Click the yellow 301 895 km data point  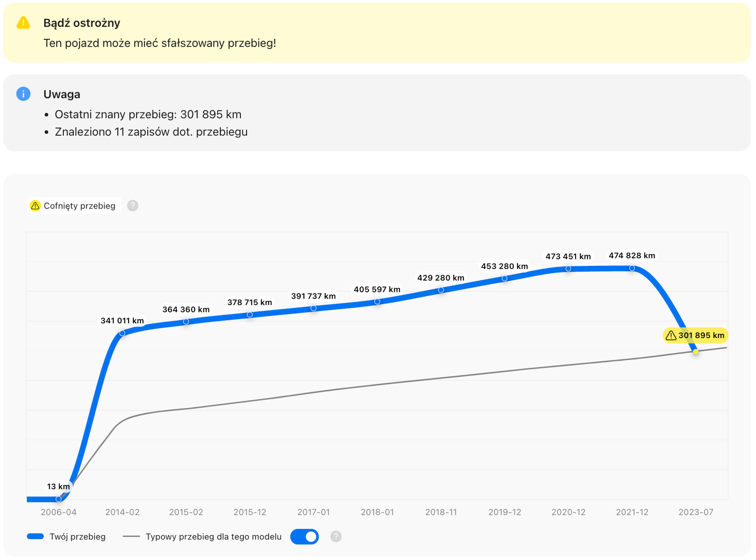pyautogui.click(x=696, y=352)
